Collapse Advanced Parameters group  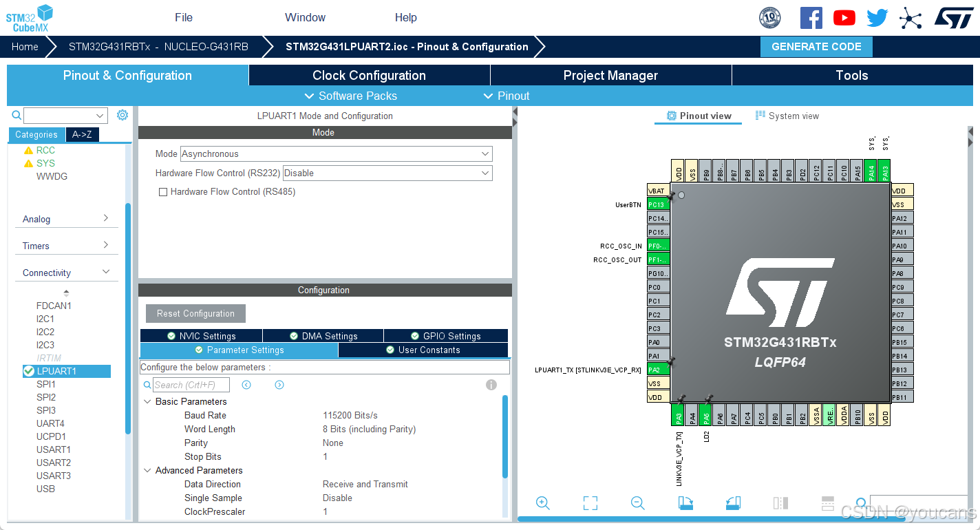147,470
